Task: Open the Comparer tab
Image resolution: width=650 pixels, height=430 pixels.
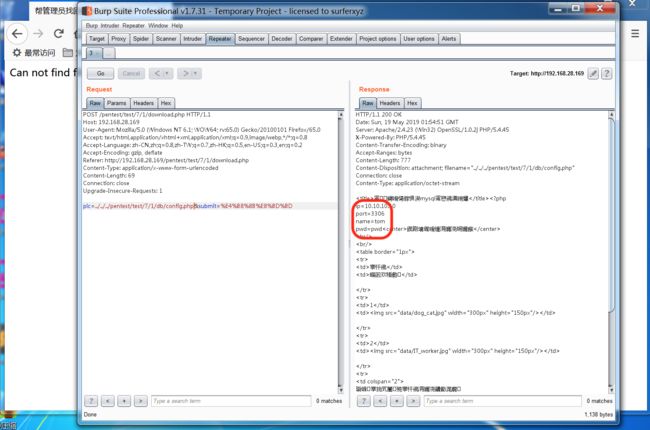Action: point(311,39)
